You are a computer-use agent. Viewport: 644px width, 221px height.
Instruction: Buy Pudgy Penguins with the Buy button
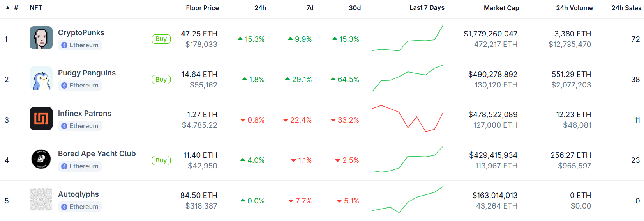[x=161, y=79]
